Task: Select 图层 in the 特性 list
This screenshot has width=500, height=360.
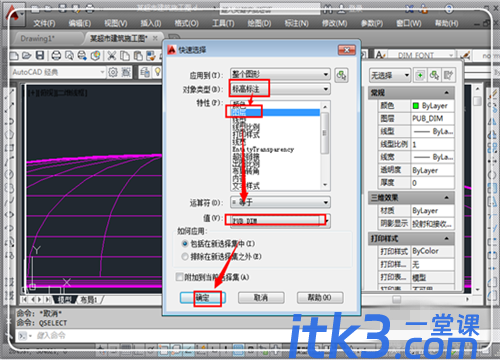Action: point(276,112)
